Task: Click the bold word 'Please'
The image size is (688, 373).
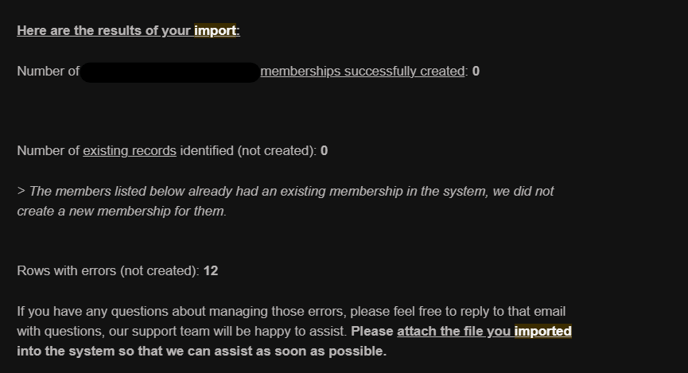Action: (372, 331)
